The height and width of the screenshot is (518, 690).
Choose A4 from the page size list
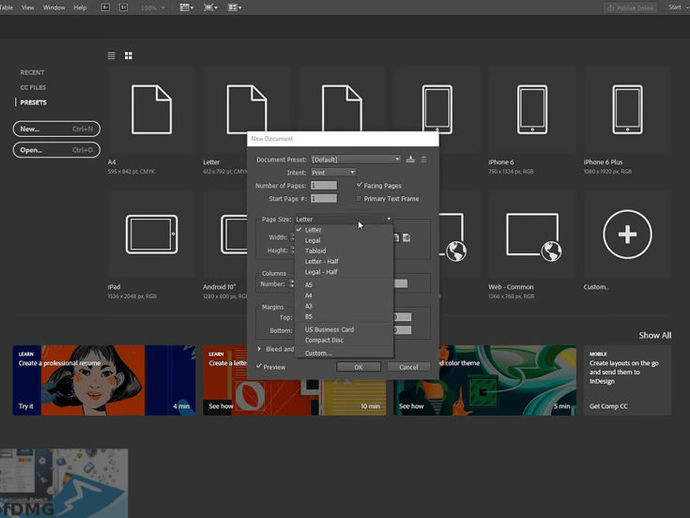click(x=344, y=295)
